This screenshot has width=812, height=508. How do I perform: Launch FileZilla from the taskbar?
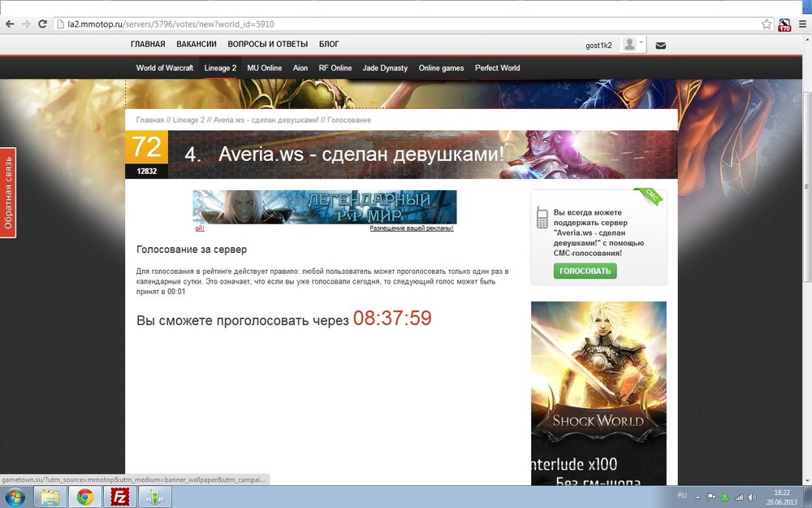[120, 497]
